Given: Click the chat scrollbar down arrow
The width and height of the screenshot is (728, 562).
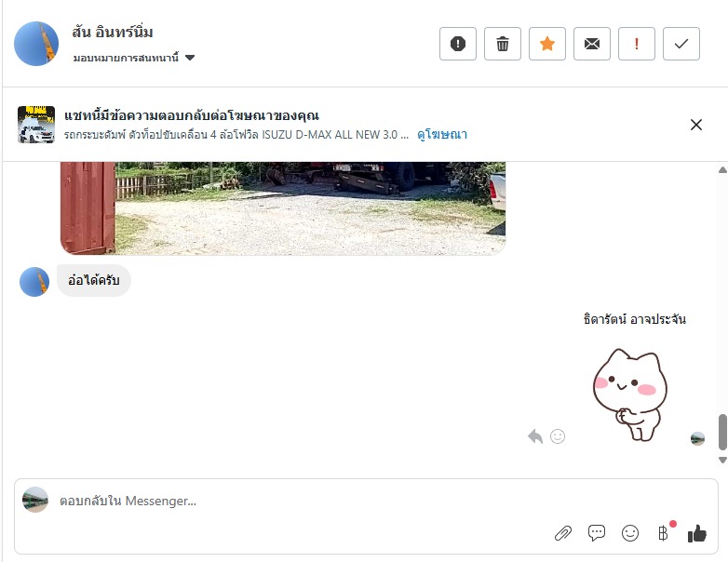Looking at the screenshot, I should pos(722,460).
